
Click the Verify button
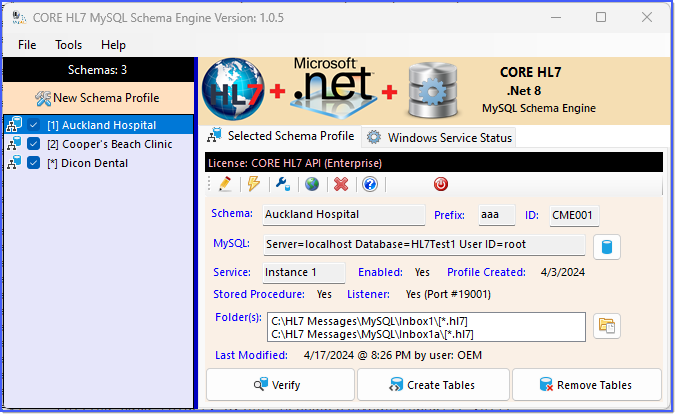coord(280,385)
